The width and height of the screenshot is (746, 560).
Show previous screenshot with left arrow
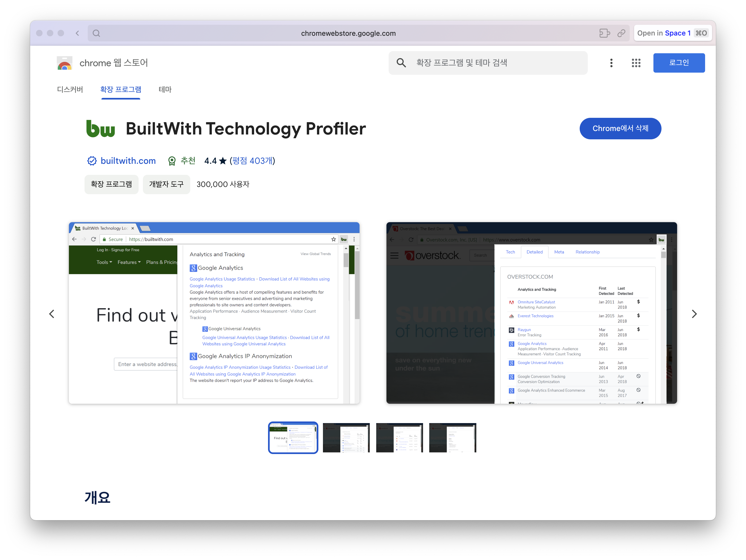52,314
